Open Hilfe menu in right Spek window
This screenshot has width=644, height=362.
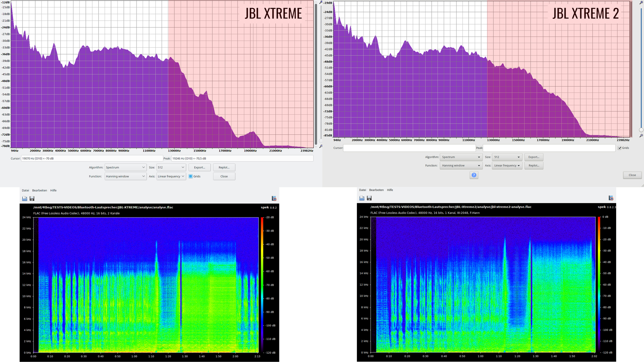[390, 190]
